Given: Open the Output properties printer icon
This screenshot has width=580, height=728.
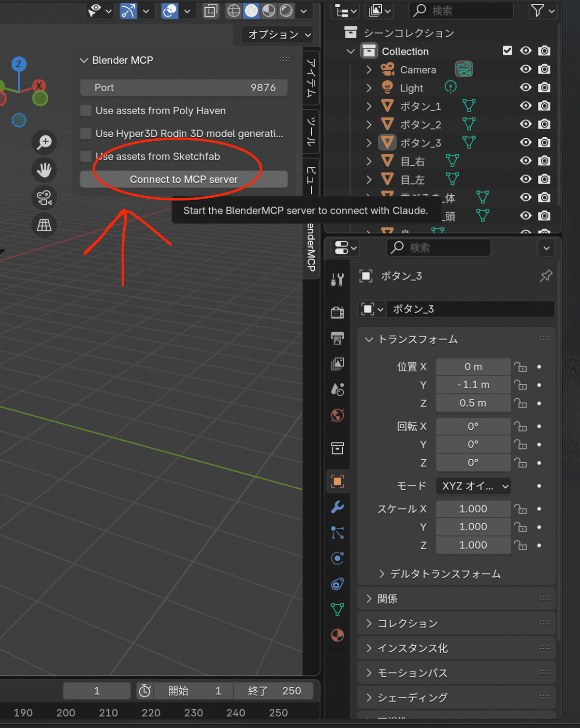Looking at the screenshot, I should [337, 338].
